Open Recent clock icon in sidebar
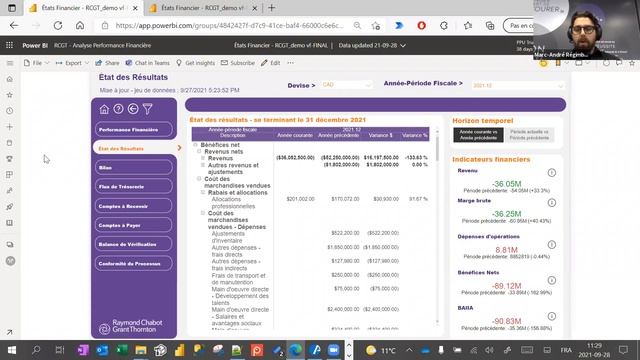Screen dimensions: 640x360 (10, 111)
